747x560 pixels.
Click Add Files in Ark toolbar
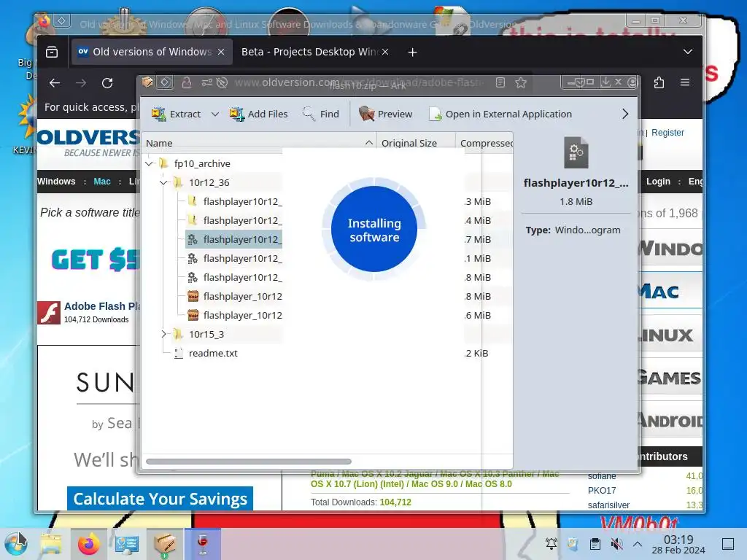pos(258,114)
